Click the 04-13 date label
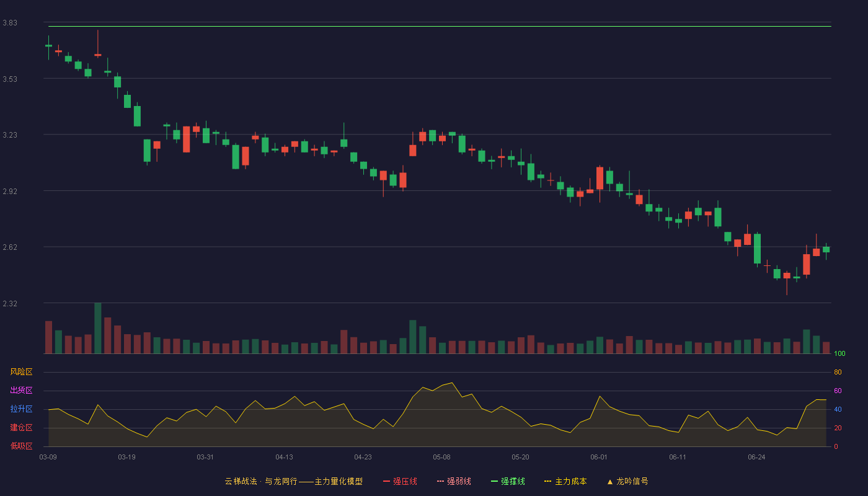 tap(284, 457)
